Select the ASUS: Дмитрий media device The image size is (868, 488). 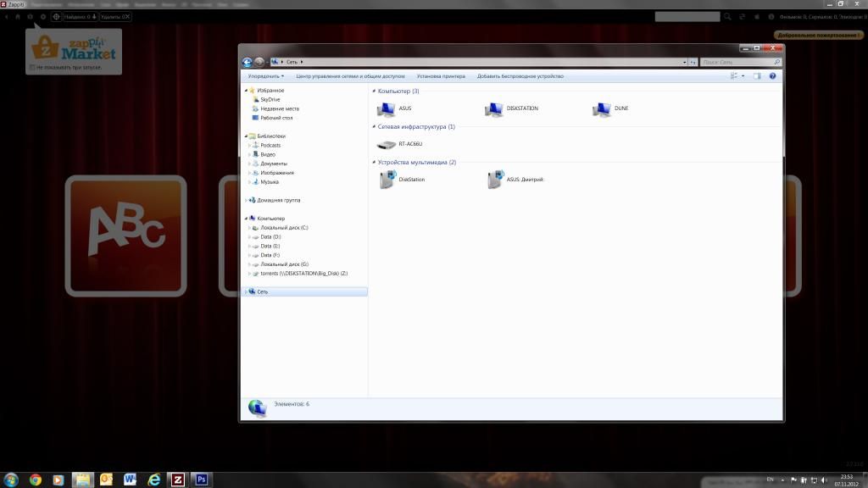(x=516, y=180)
